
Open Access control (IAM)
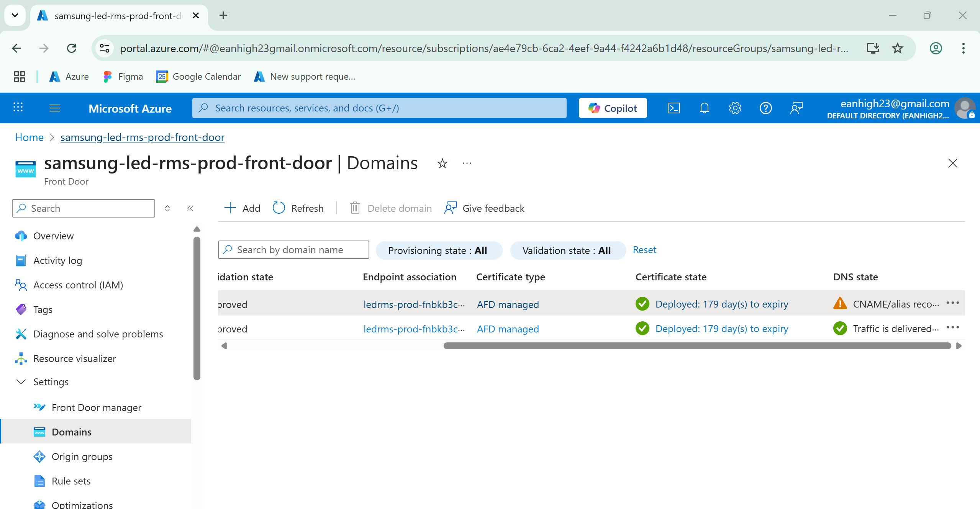[78, 285]
